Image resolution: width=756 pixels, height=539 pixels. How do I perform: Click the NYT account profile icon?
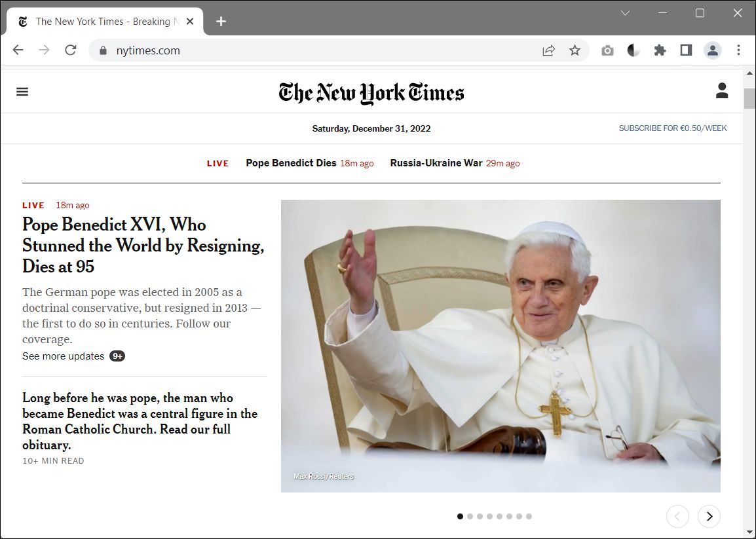(722, 91)
